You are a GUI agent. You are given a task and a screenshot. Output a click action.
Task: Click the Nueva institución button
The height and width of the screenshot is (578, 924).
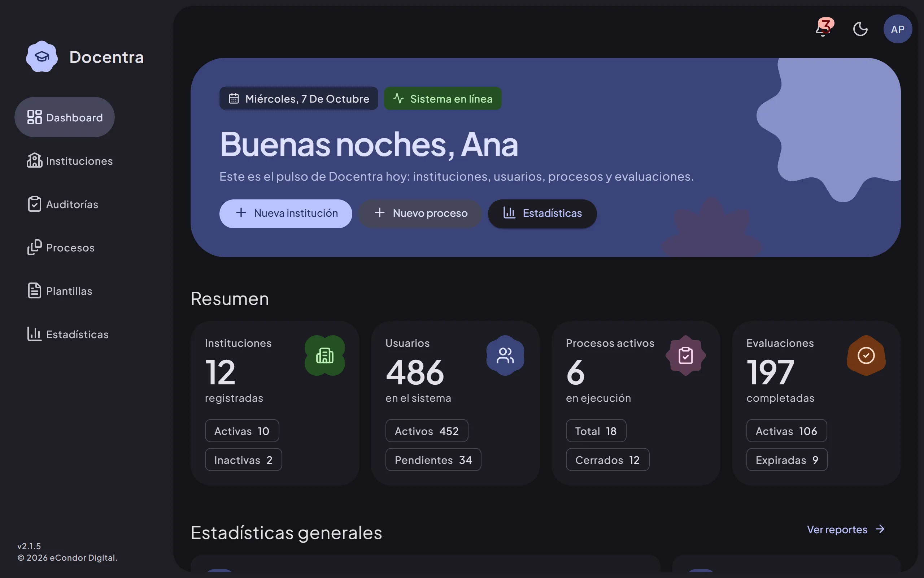[x=286, y=213]
